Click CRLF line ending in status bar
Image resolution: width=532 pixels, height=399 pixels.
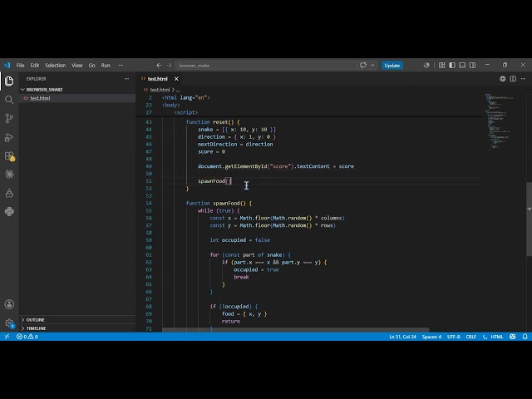tap(471, 337)
